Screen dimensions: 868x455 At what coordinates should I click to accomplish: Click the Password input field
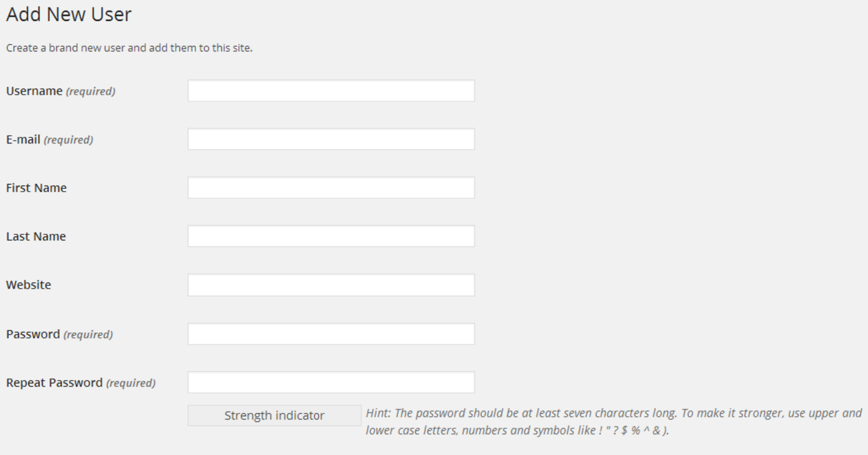[x=331, y=334]
